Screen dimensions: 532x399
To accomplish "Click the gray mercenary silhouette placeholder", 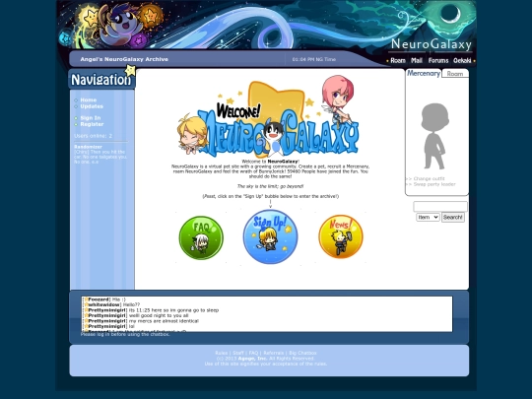I will [x=434, y=136].
